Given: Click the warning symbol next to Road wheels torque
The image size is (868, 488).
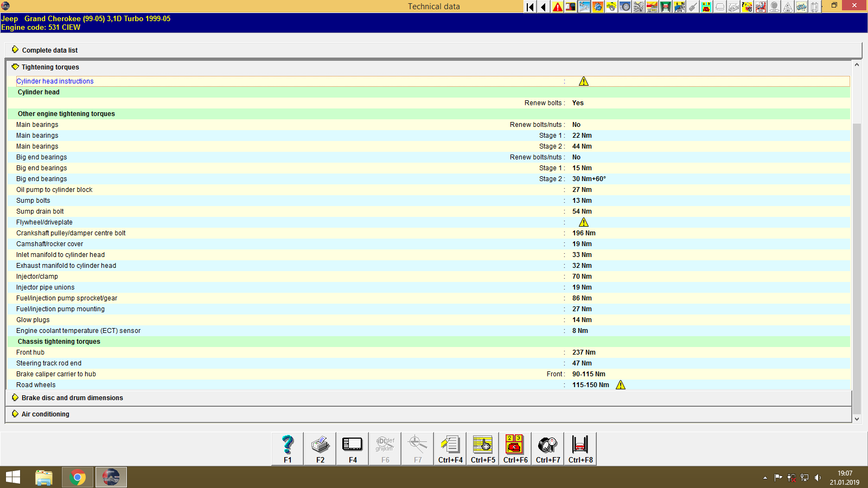Looking at the screenshot, I should pyautogui.click(x=621, y=384).
